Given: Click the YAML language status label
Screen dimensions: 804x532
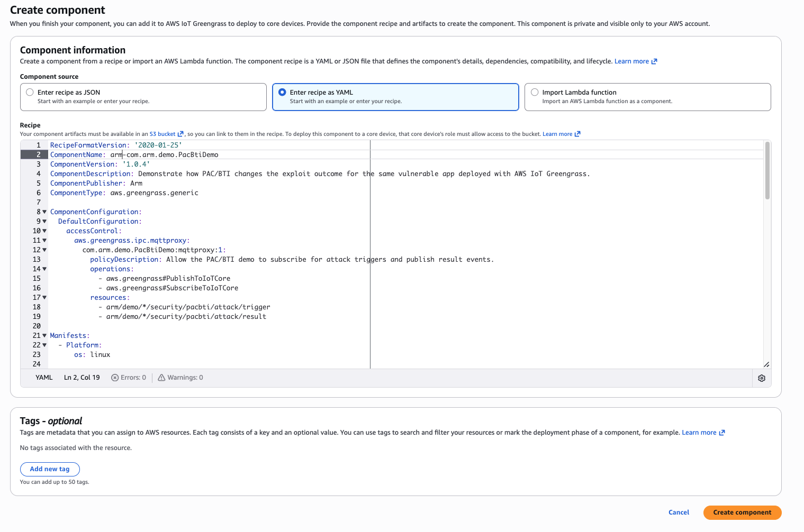Looking at the screenshot, I should click(x=44, y=378).
